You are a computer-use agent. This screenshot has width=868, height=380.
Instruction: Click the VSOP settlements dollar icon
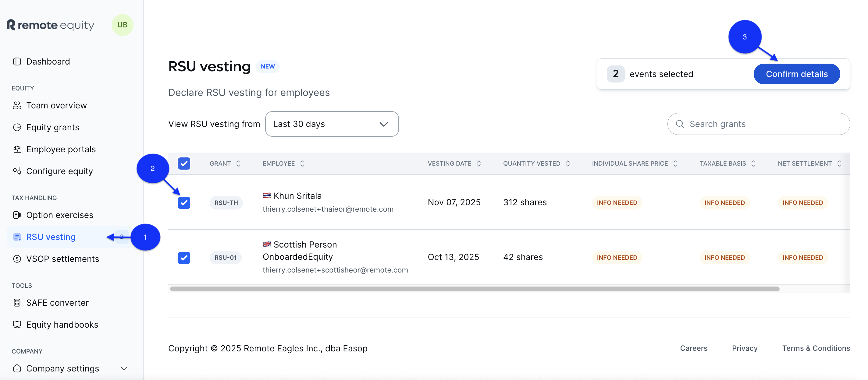17,259
